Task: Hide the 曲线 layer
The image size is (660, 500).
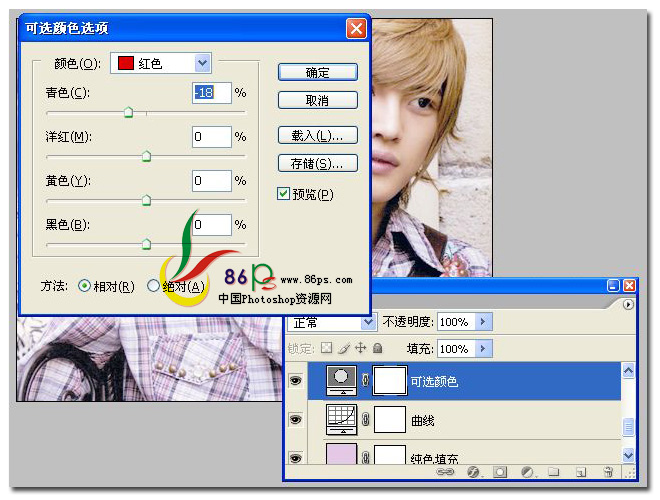Action: coord(295,419)
